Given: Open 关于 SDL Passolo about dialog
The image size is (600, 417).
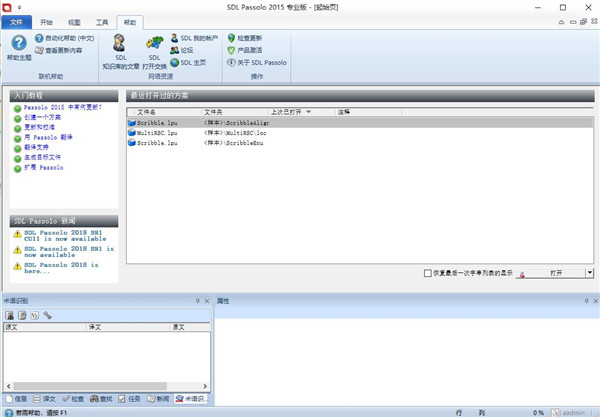Looking at the screenshot, I should pyautogui.click(x=257, y=62).
